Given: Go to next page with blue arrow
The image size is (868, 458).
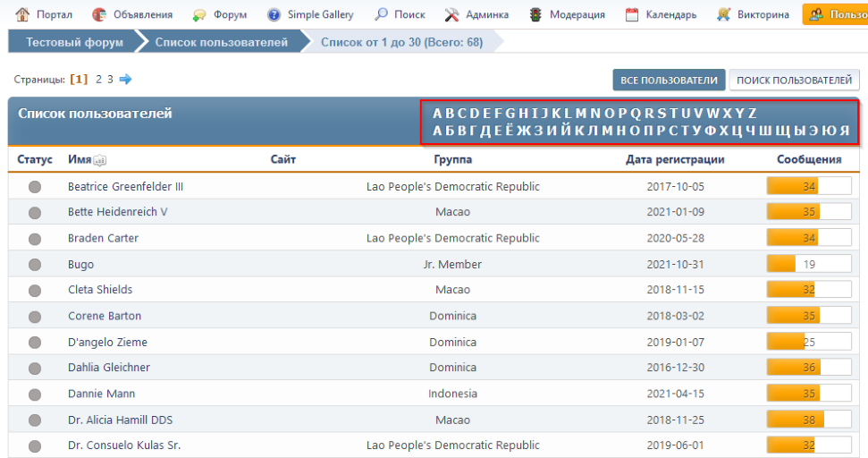Looking at the screenshot, I should (x=126, y=79).
